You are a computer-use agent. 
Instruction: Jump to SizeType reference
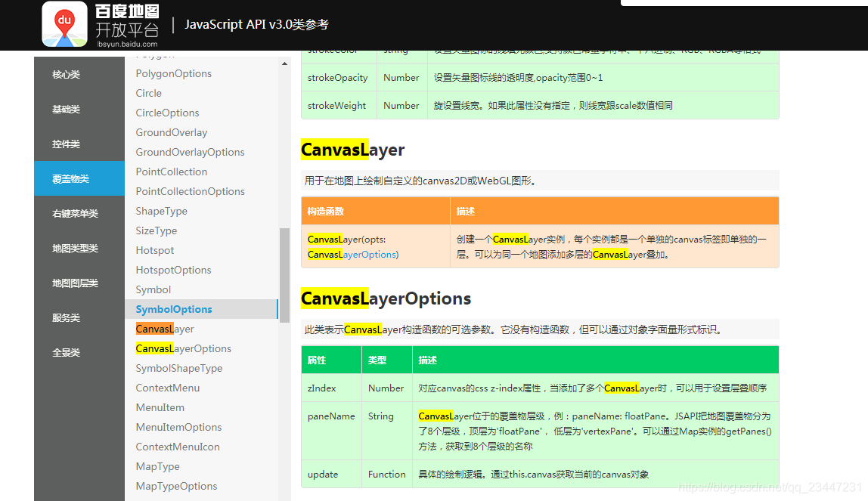(157, 230)
